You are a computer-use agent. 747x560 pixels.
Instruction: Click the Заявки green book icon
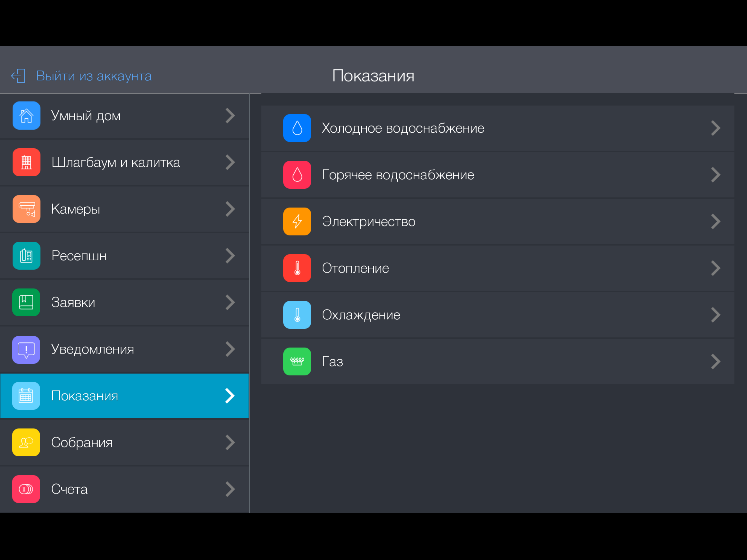click(26, 302)
